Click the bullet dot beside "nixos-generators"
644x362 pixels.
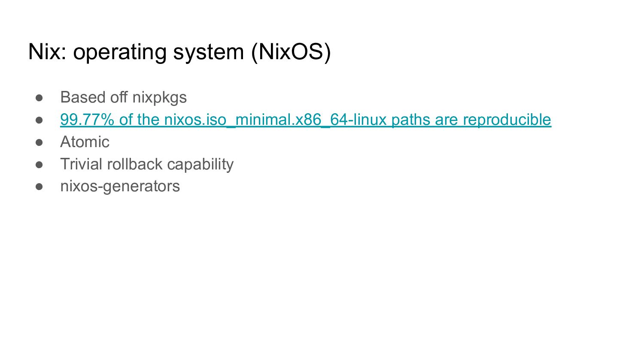click(39, 187)
